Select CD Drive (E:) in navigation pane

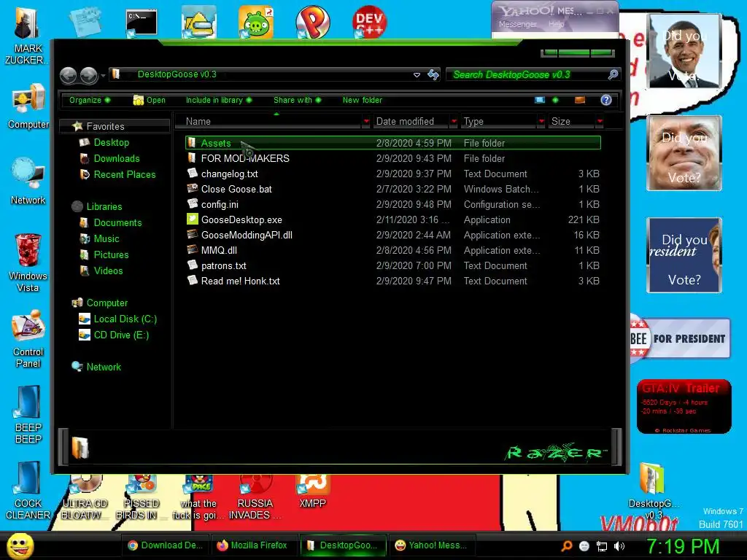coord(122,335)
